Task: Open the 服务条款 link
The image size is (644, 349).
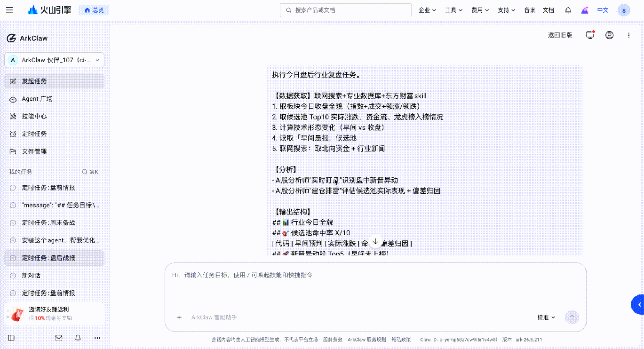Action: coord(333,340)
